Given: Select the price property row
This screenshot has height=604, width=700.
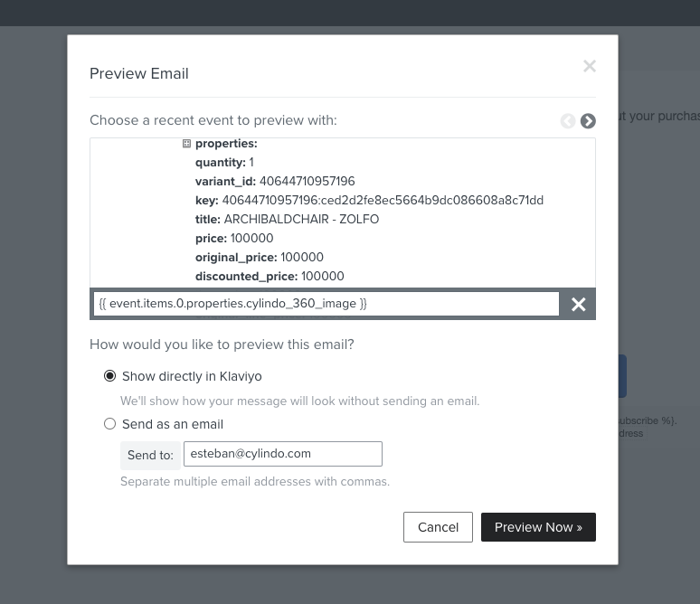Looking at the screenshot, I should (x=234, y=239).
